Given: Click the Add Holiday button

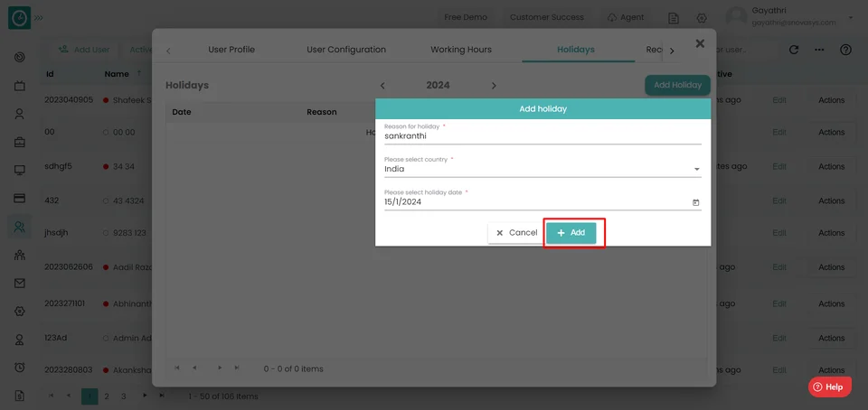Looking at the screenshot, I should pos(677,85).
